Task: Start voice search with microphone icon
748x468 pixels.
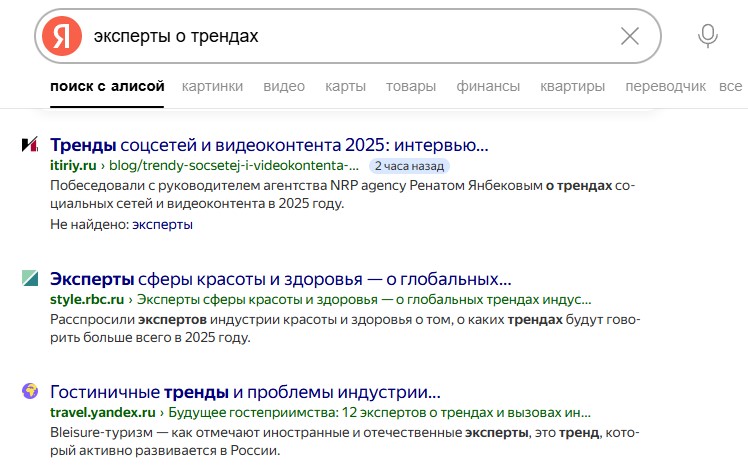Action: click(x=707, y=36)
